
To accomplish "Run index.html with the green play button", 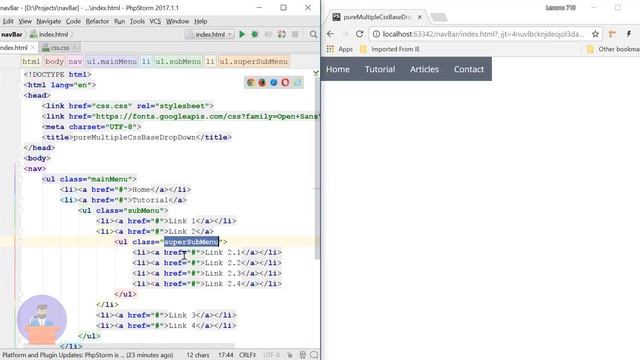I will click(x=242, y=34).
